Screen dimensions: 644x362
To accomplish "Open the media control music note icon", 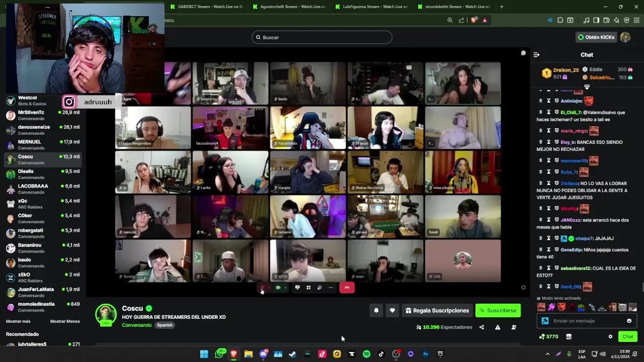I will pos(586,20).
